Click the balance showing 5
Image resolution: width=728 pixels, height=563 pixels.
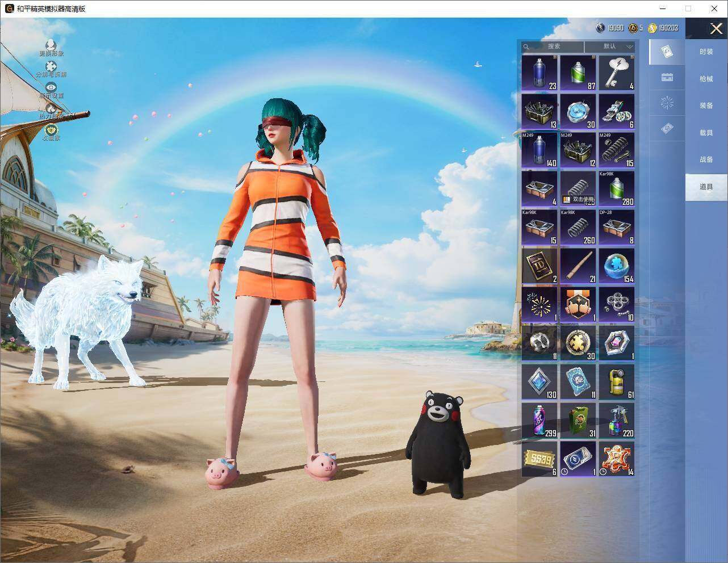[636, 28]
